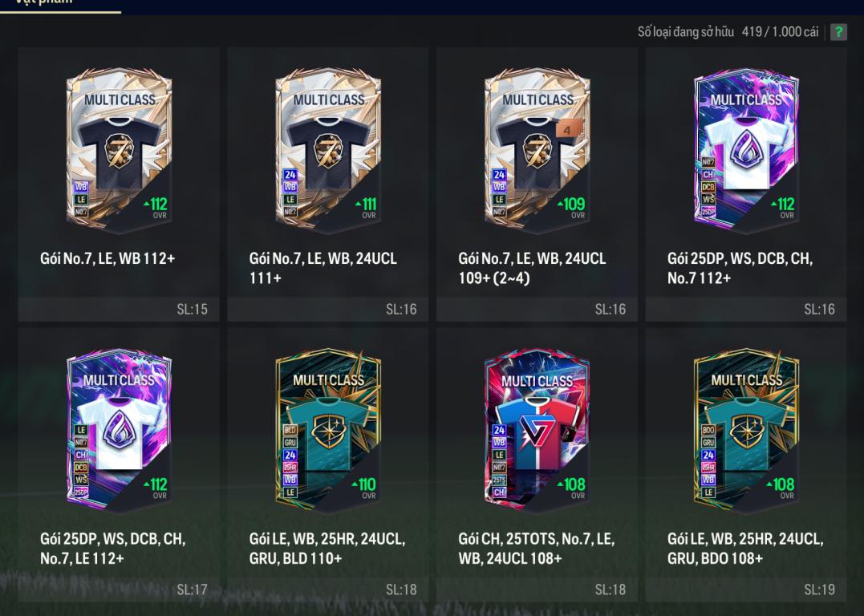Click the shield emblem on the 110+ teal jersey
This screenshot has width=864, height=616.
(x=328, y=431)
